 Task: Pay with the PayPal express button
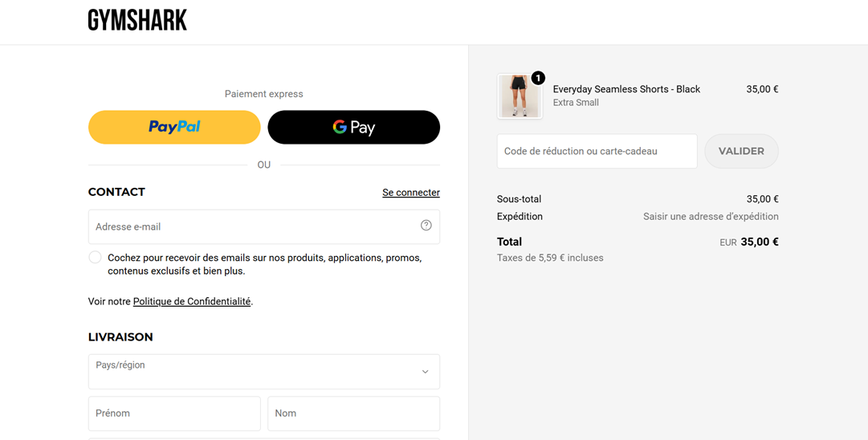pos(174,128)
